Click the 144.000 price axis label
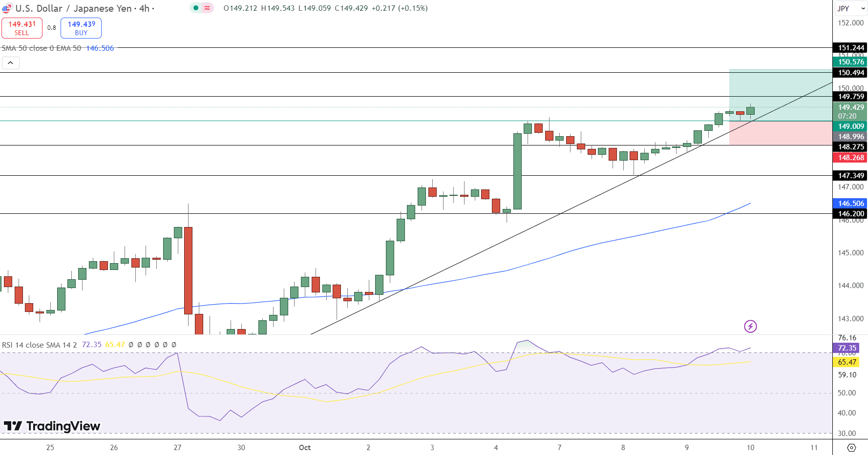The width and height of the screenshot is (868, 455). [850, 286]
